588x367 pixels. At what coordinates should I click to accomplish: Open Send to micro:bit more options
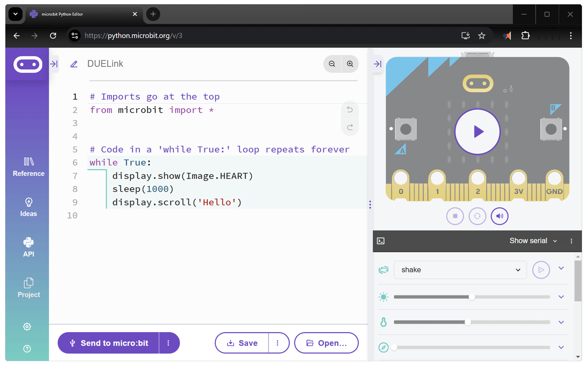coord(169,343)
